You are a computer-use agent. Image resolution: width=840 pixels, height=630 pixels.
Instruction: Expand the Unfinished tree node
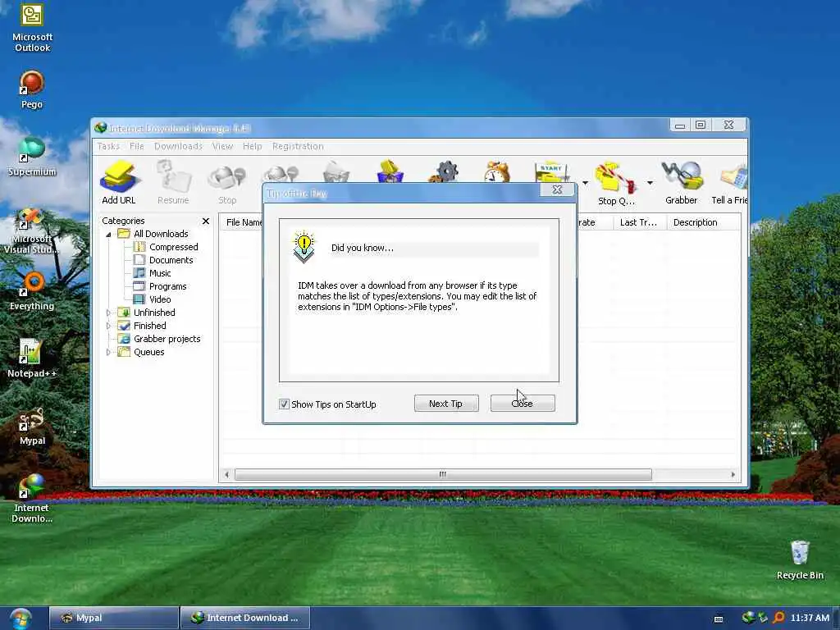point(108,313)
